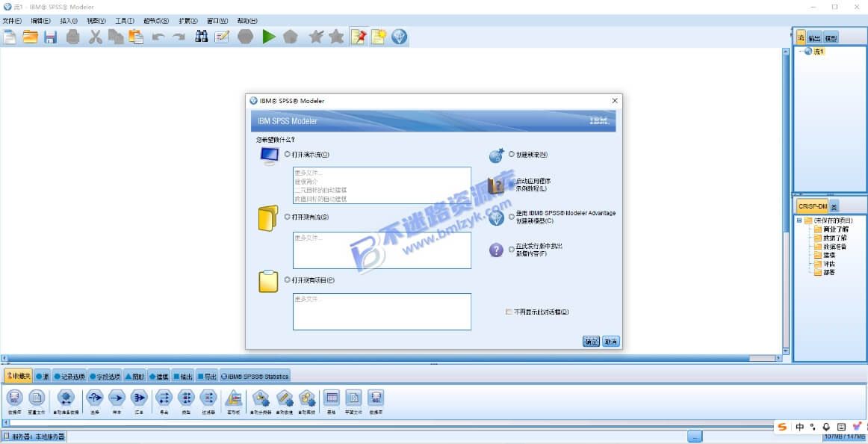Image resolution: width=868 pixels, height=444 pixels.
Task: Click the undo arrow icon
Action: [158, 37]
